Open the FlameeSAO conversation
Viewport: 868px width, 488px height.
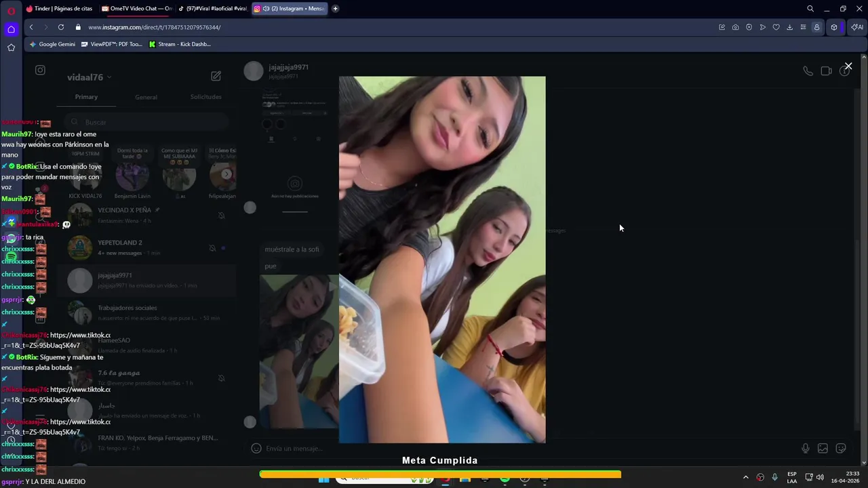146,345
